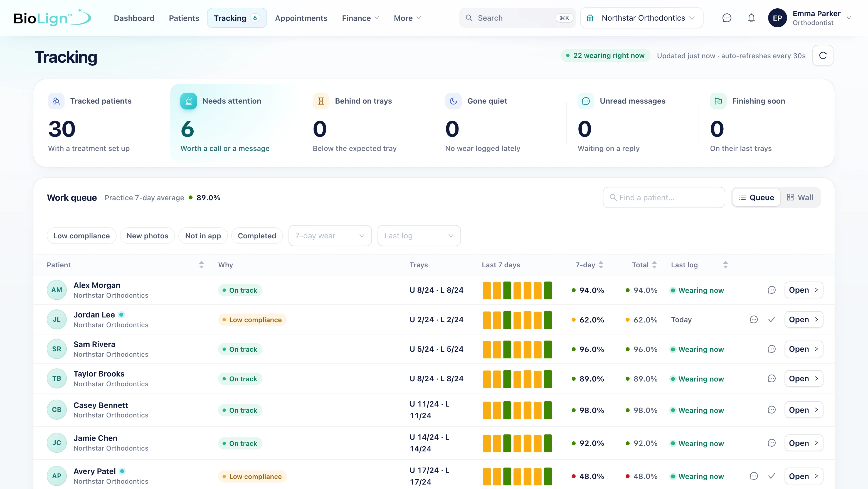Expand the Finance menu
The height and width of the screenshot is (489, 868).
pyautogui.click(x=360, y=18)
